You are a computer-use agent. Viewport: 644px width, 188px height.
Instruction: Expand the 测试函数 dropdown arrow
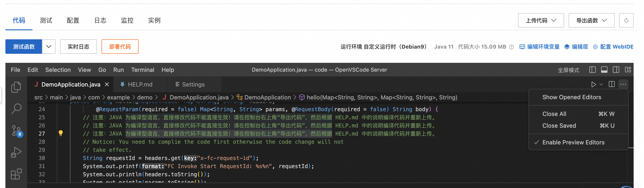click(x=49, y=47)
